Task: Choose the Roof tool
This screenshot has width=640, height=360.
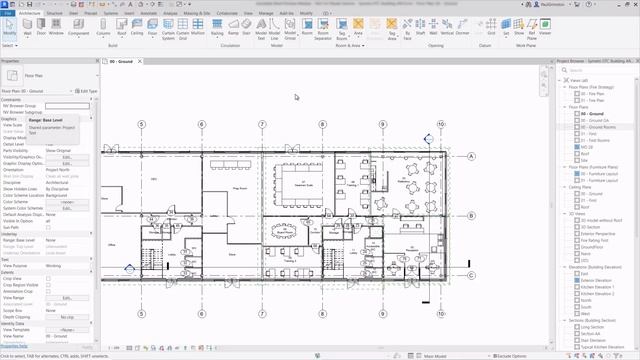Action: pyautogui.click(x=122, y=27)
